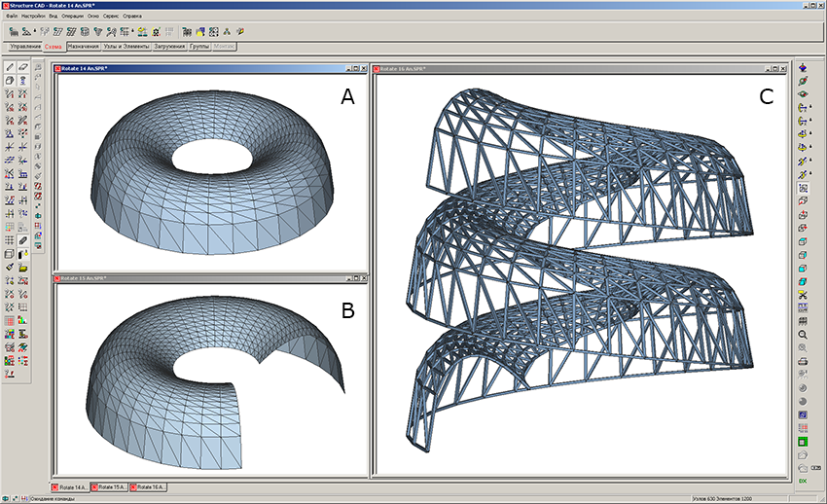Click the hierarchy tree icon in top toolbar
This screenshot has width=827, height=504.
point(226,32)
